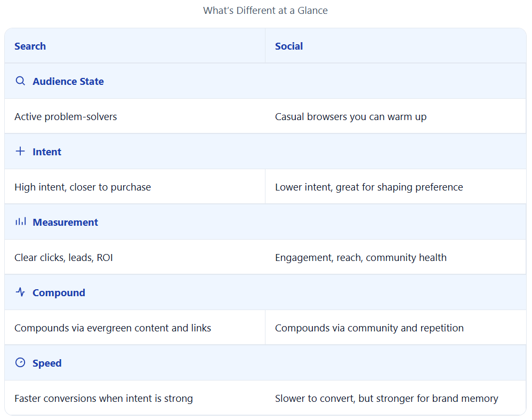Select "High intent, closer to purchase" cell
This screenshot has height=420, width=532.
coord(83,187)
